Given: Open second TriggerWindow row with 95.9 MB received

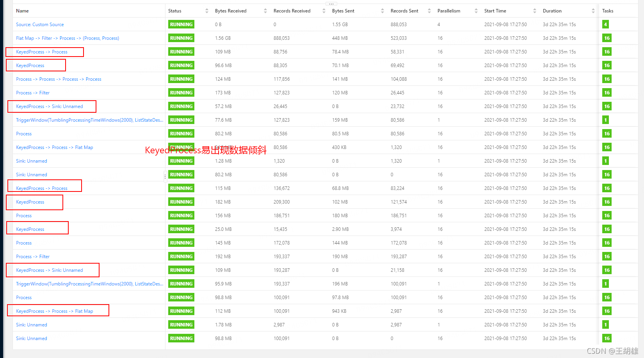Looking at the screenshot, I should click(90, 284).
